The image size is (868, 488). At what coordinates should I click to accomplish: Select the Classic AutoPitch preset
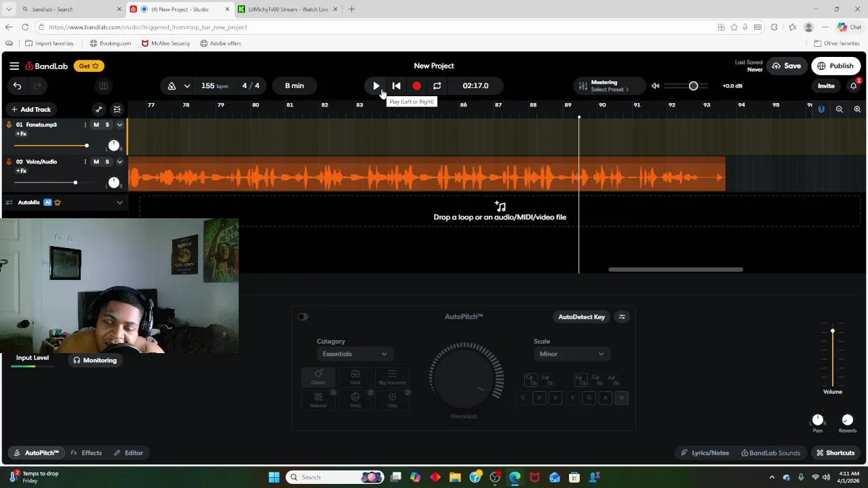318,378
